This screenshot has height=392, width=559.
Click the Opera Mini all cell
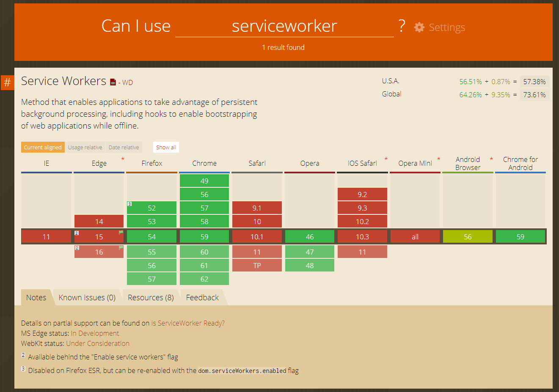415,236
